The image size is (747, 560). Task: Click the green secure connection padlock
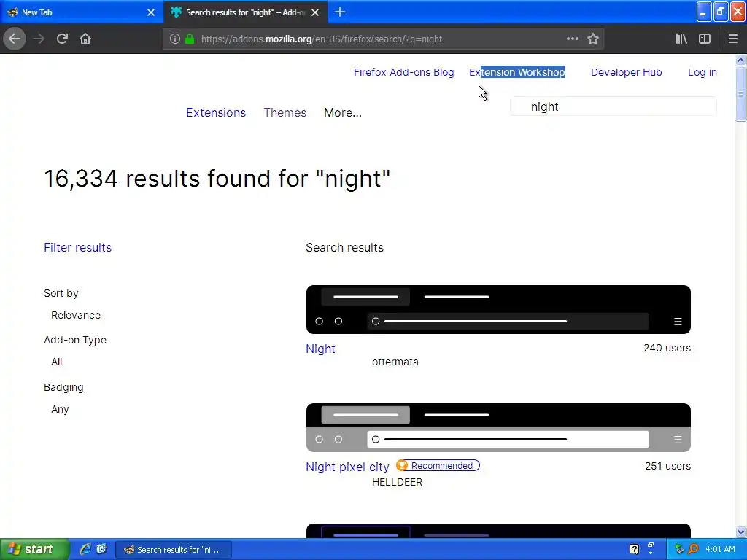(190, 39)
